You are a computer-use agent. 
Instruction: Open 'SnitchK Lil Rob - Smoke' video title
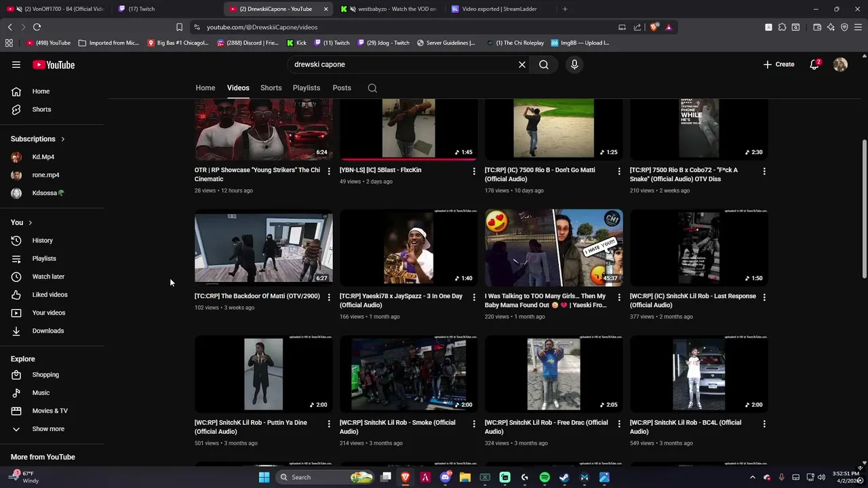pos(397,427)
